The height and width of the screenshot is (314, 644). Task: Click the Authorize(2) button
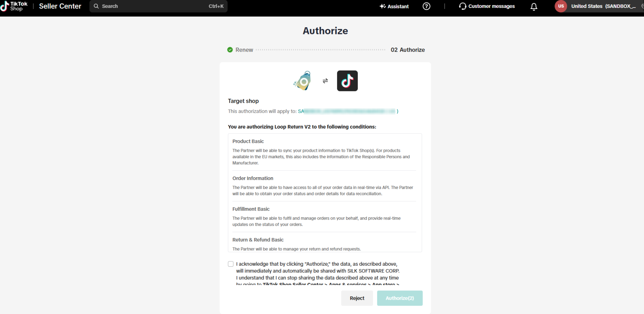tap(400, 298)
